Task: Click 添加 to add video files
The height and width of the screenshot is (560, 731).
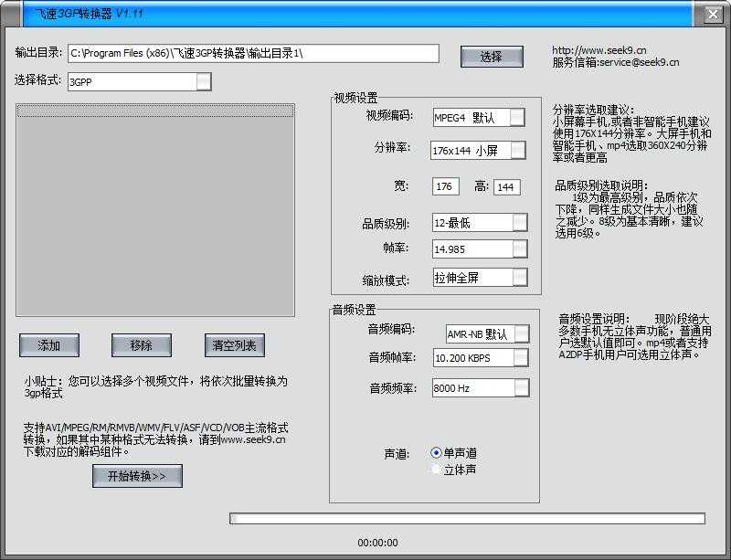Action: click(x=48, y=345)
